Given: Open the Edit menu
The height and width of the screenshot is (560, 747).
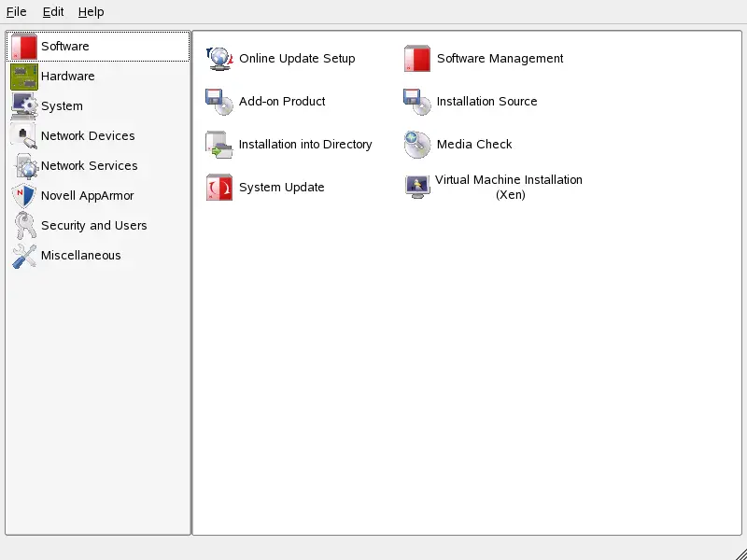Looking at the screenshot, I should (x=53, y=12).
